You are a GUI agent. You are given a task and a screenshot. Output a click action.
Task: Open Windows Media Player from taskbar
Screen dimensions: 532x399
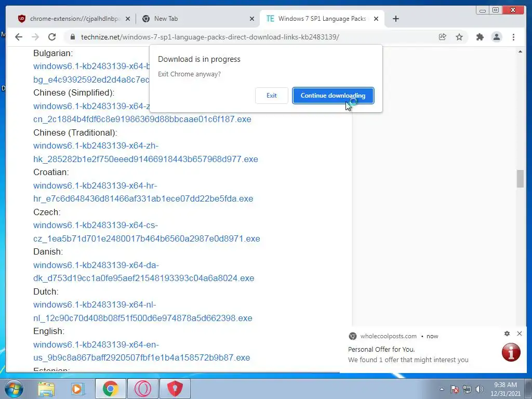(78, 389)
